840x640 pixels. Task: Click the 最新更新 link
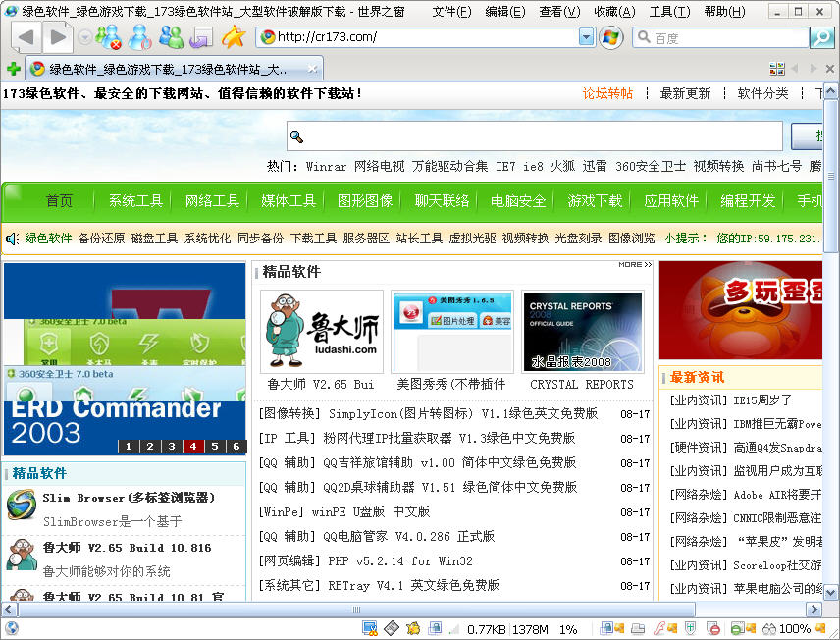click(x=685, y=93)
